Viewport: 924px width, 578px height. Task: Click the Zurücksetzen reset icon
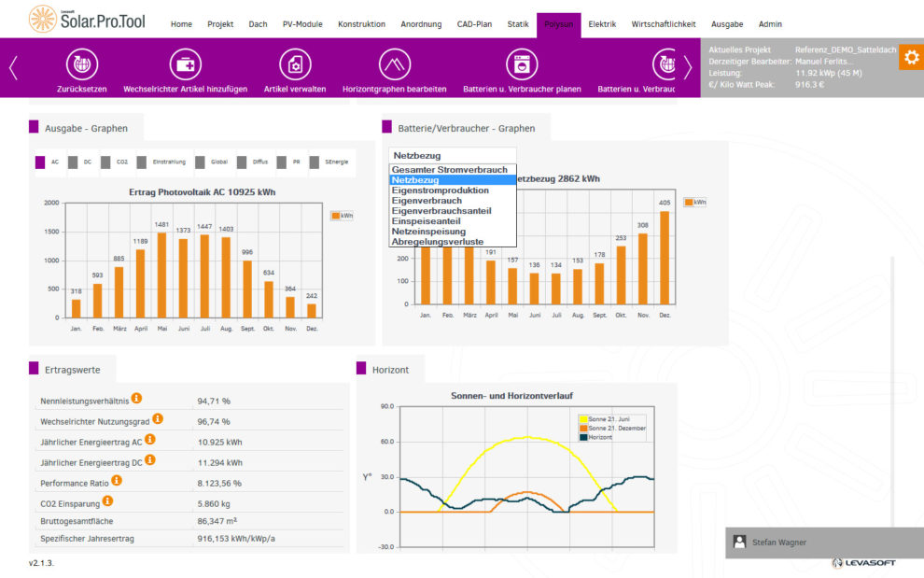click(82, 64)
